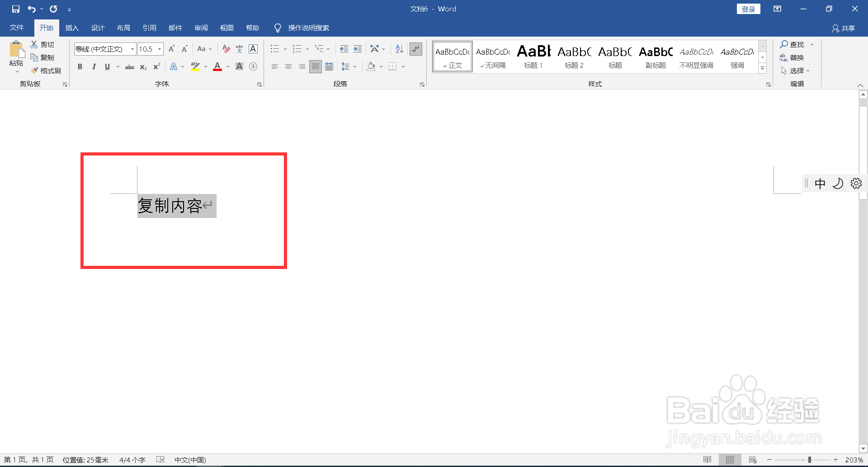This screenshot has width=868, height=467.
Task: Click the Increase Font Size icon
Action: point(171,49)
